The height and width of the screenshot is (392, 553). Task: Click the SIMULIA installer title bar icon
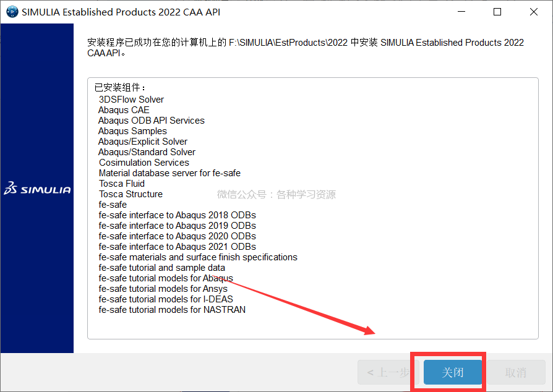click(12, 12)
